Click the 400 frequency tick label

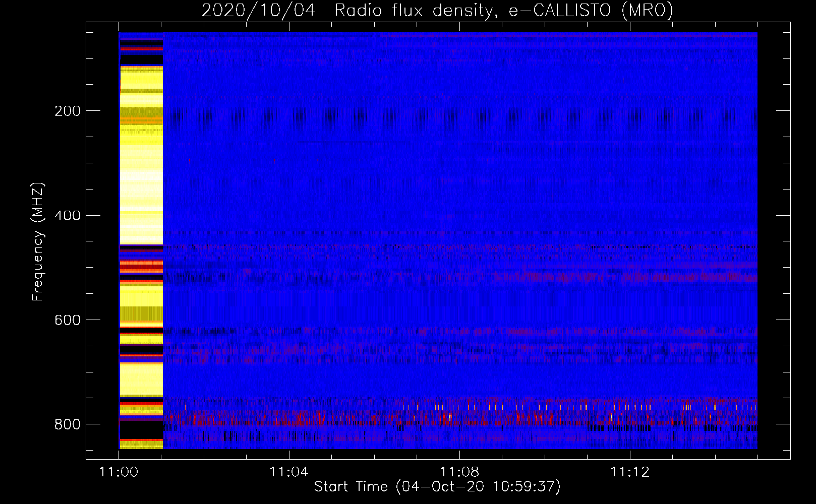coord(68,216)
